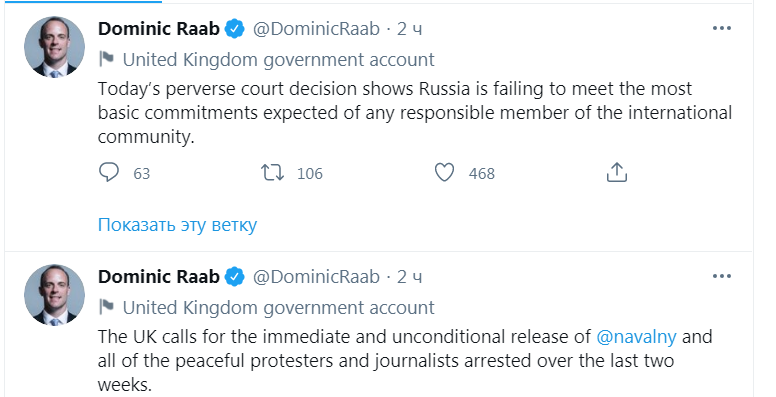Open the 2 ч timestamp on the first tweet
Viewport: 776px width, 397px height.
tap(409, 29)
